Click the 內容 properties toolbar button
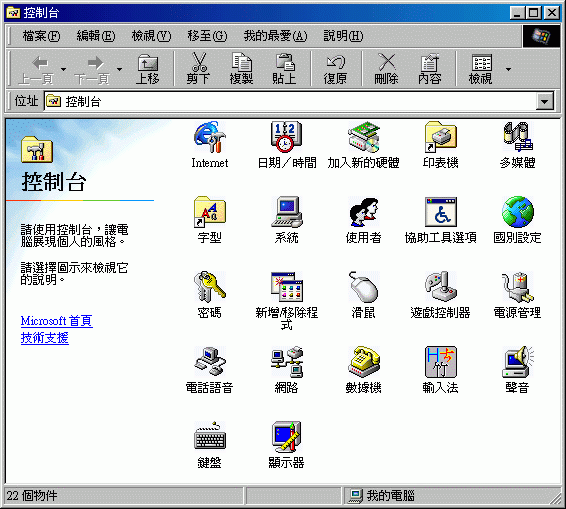The height and width of the screenshot is (509, 566). click(x=429, y=69)
